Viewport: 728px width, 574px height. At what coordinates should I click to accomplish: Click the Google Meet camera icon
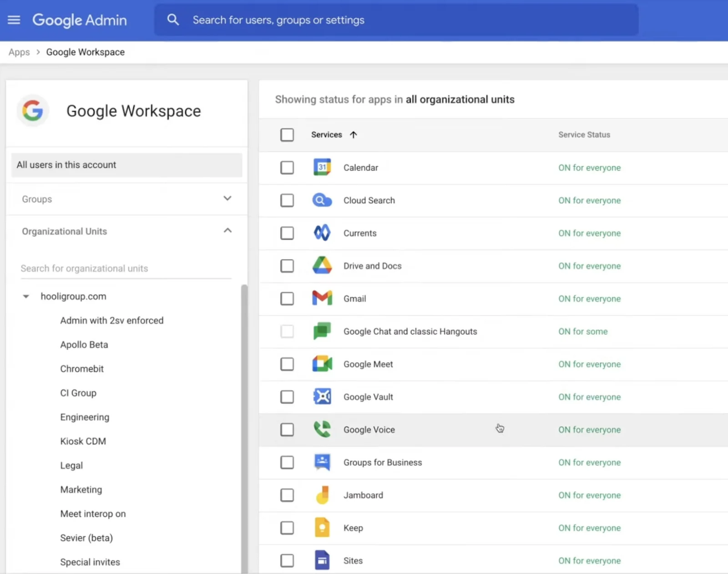click(x=322, y=364)
